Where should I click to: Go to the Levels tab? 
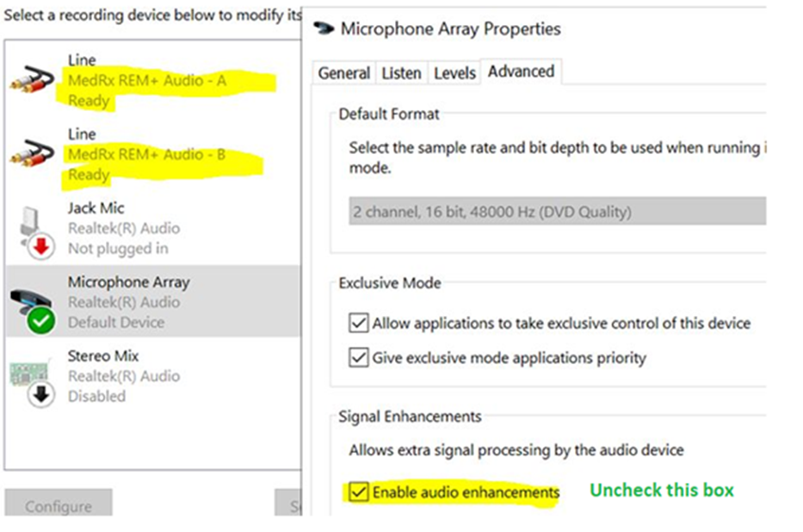click(454, 73)
